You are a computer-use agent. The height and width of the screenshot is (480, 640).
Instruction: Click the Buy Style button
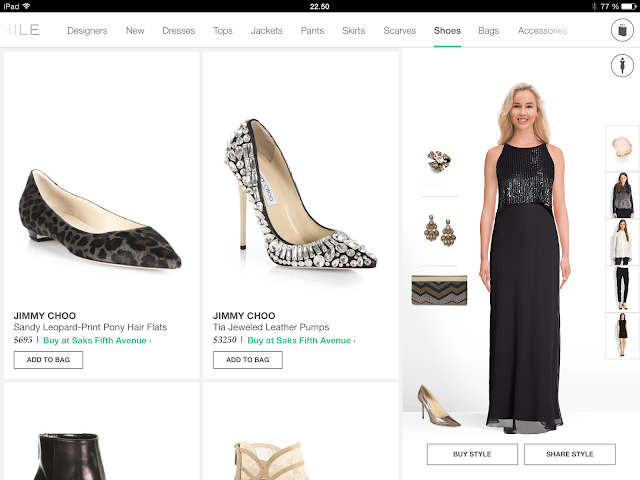tap(472, 454)
